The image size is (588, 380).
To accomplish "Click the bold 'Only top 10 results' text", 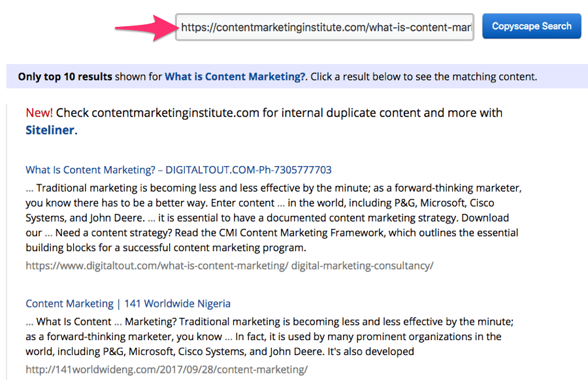I will point(65,77).
